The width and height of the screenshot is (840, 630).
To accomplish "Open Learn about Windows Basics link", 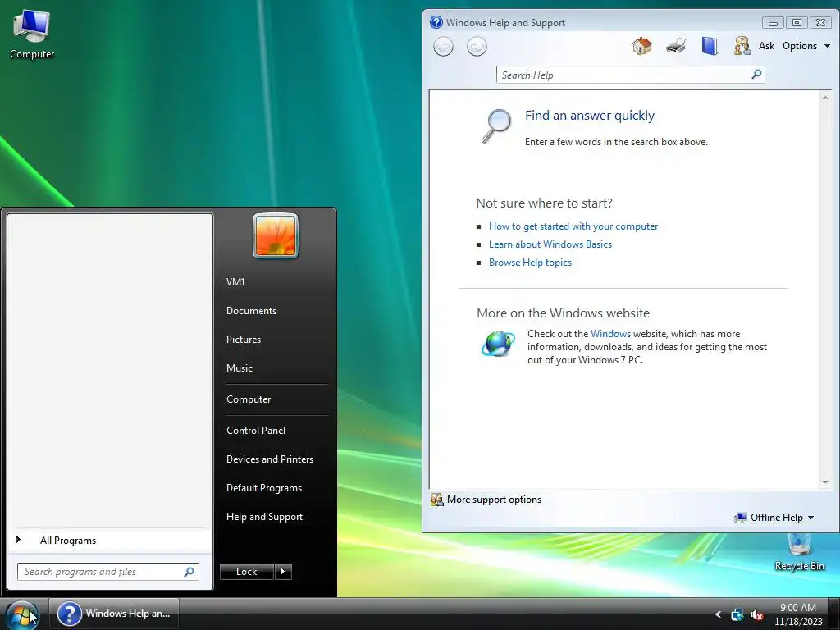I will pyautogui.click(x=550, y=244).
